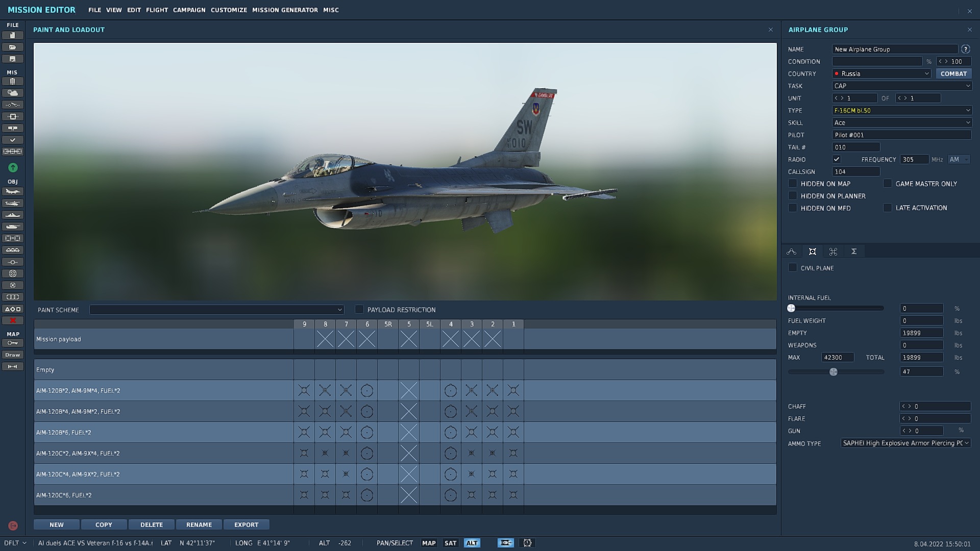Select the AIM-120B*6, FUEL*2 payload row
Image resolution: width=980 pixels, height=551 pixels.
click(x=405, y=432)
